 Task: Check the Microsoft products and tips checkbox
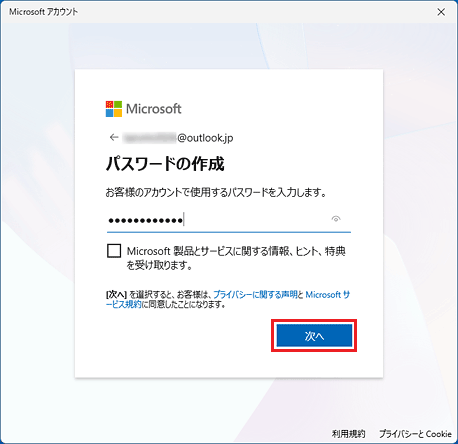pos(114,251)
